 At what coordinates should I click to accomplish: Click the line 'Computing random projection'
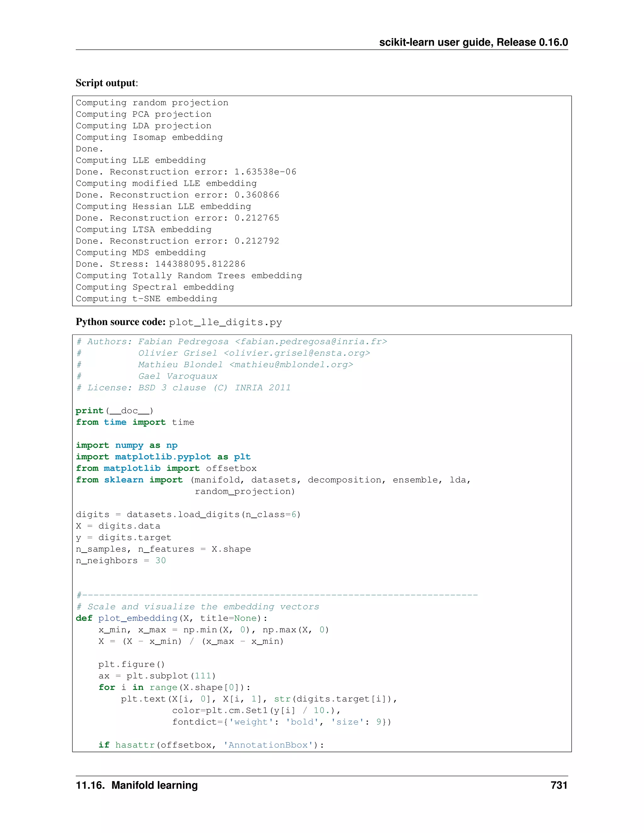152,103
